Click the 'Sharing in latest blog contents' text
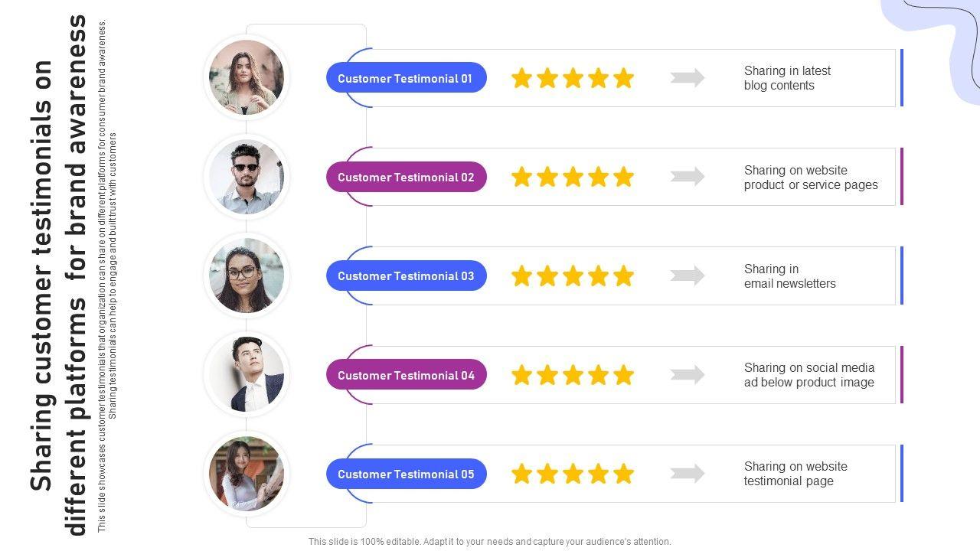980x551 pixels. [787, 78]
